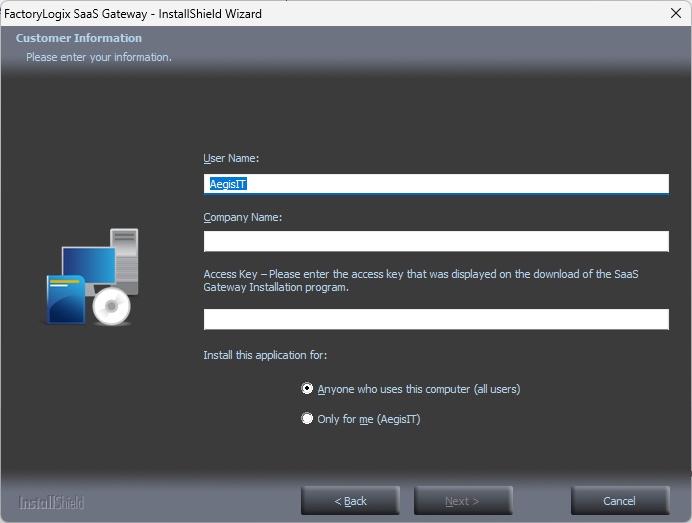
Task: Click the Access Key instruction text
Action: click(421, 281)
